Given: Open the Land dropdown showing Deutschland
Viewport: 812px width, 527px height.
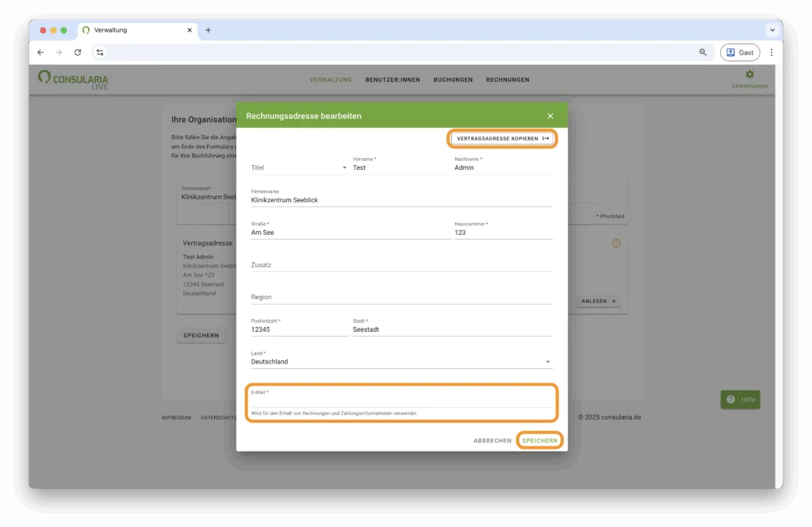Looking at the screenshot, I should 400,362.
